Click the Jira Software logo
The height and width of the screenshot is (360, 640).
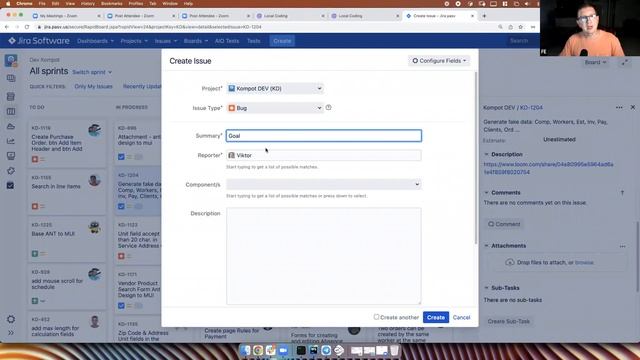click(x=39, y=41)
